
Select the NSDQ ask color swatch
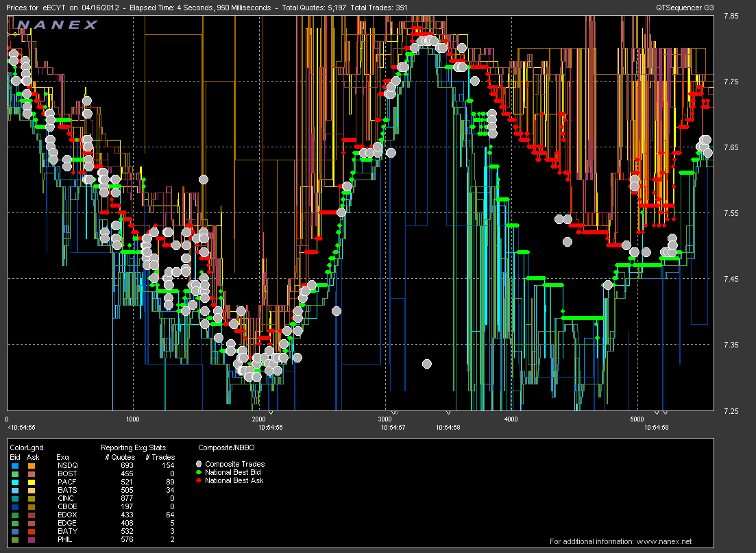click(32, 466)
